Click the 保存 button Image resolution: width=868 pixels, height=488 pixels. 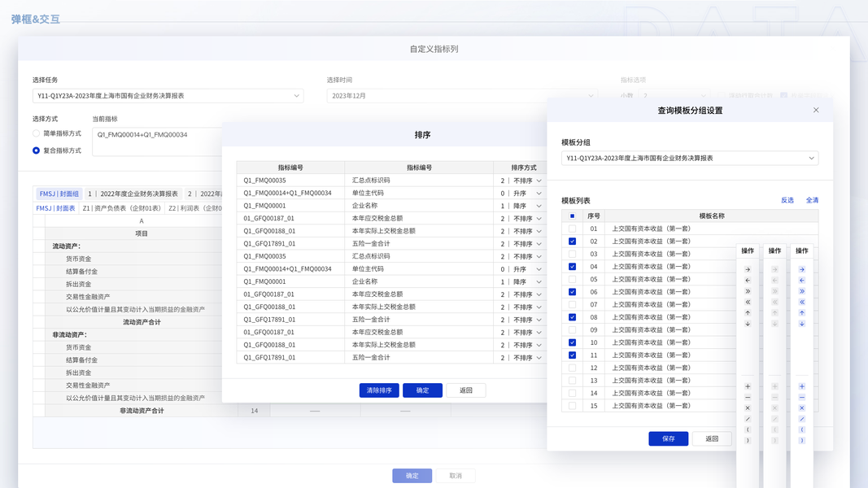(668, 438)
